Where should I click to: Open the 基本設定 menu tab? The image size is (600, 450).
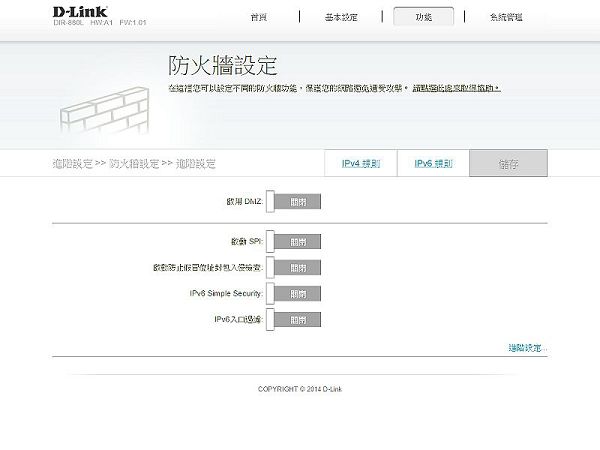(x=341, y=17)
